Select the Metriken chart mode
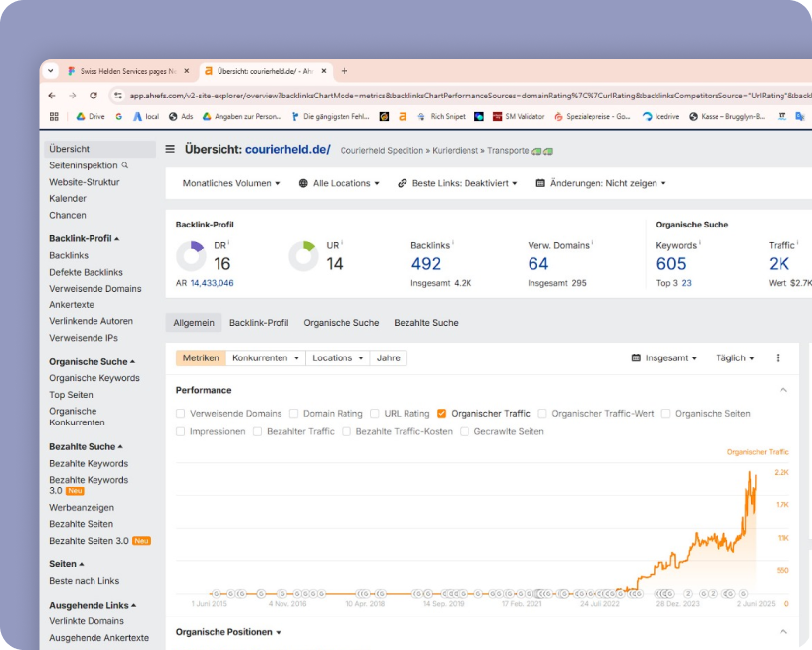 tap(201, 358)
